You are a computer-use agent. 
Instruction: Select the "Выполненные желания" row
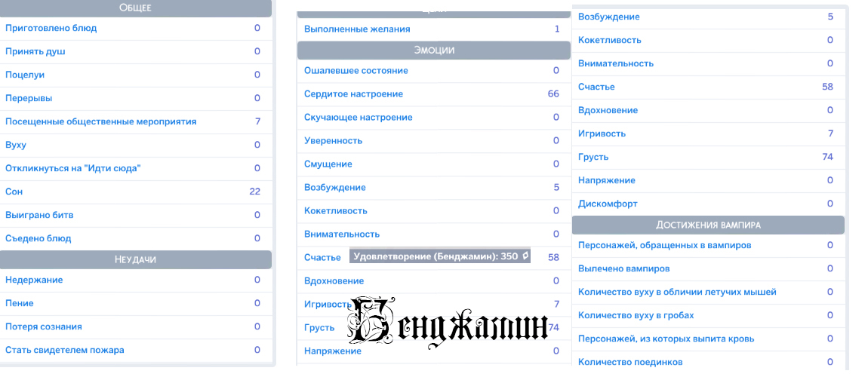point(433,29)
